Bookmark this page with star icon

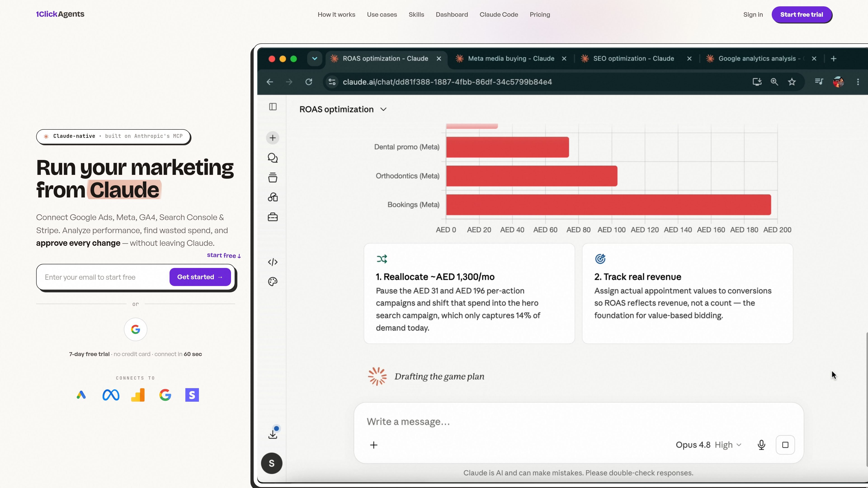click(x=792, y=82)
